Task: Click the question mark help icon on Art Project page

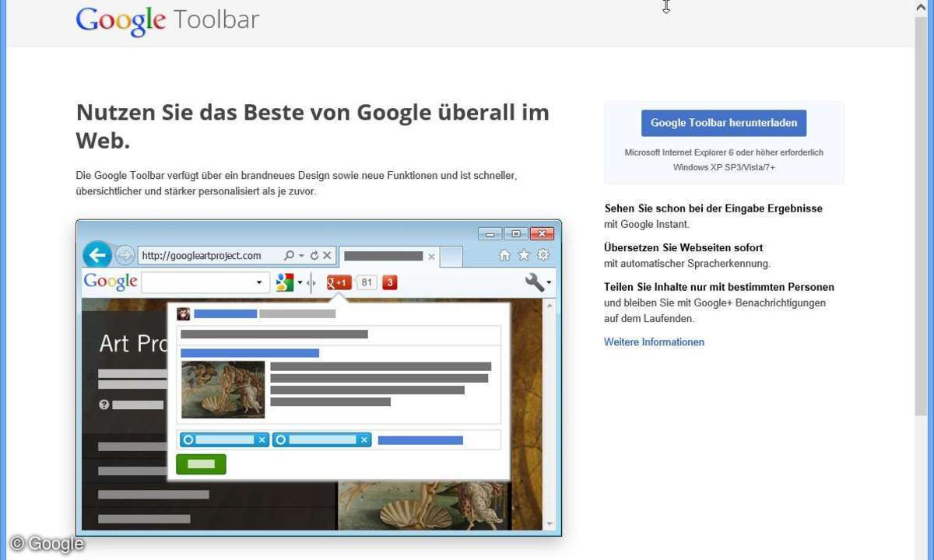Action: 104,404
